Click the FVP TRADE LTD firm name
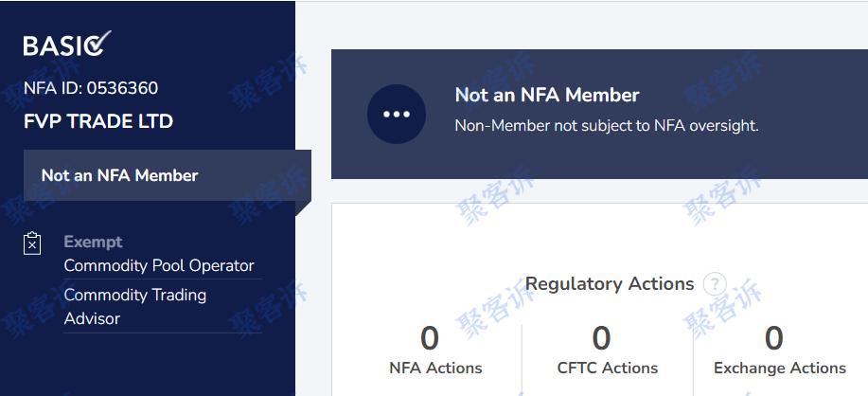Viewport: 868px width, 396px height. (x=98, y=121)
